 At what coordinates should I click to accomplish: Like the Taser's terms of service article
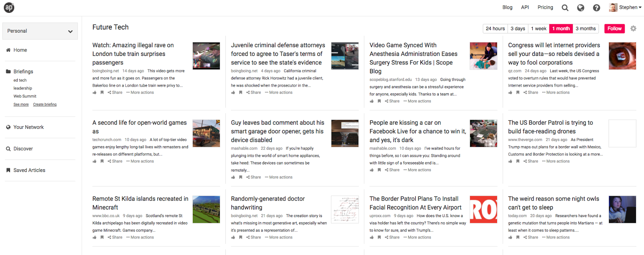point(233,93)
